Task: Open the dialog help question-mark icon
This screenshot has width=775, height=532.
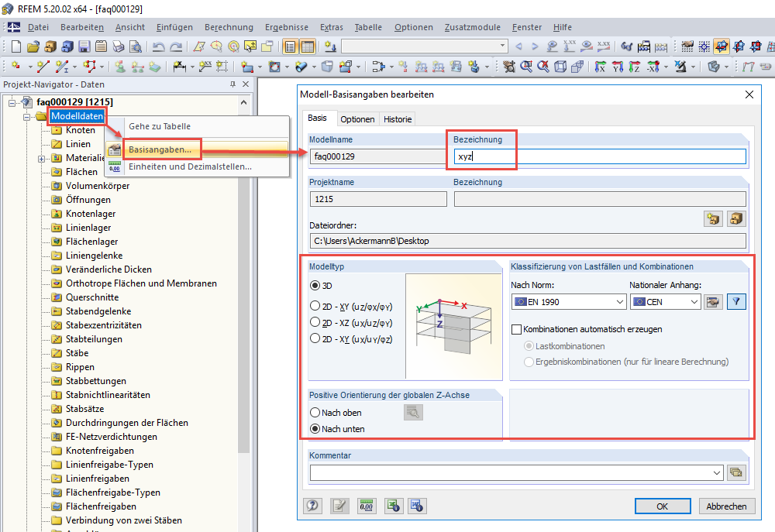Action: click(x=312, y=506)
